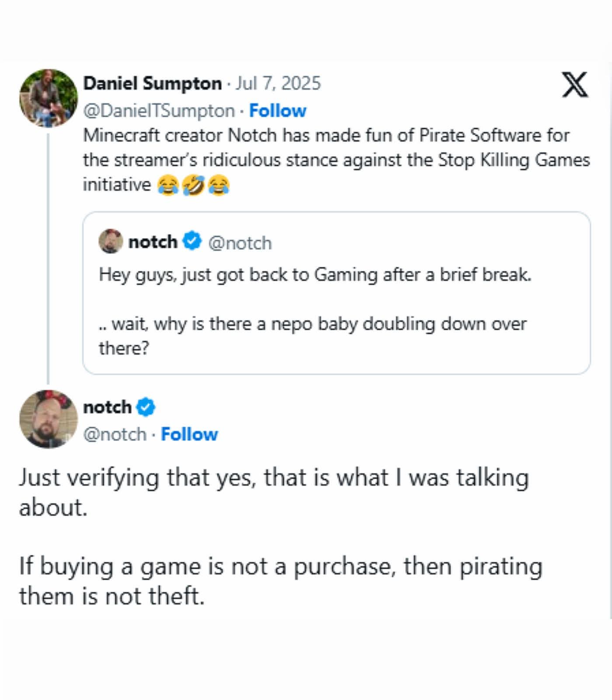Open notch's large profile avatar in reply
The width and height of the screenshot is (612, 700).
click(x=48, y=419)
